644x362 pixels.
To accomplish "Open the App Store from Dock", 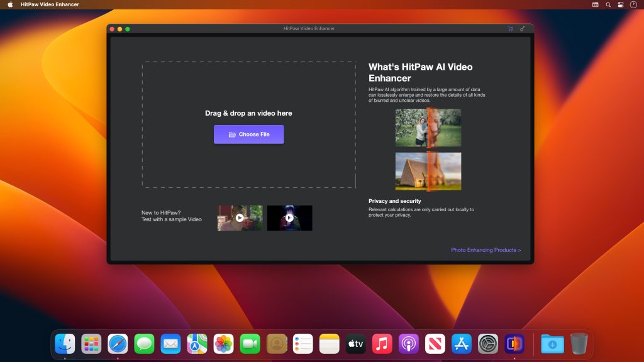I will pyautogui.click(x=461, y=344).
